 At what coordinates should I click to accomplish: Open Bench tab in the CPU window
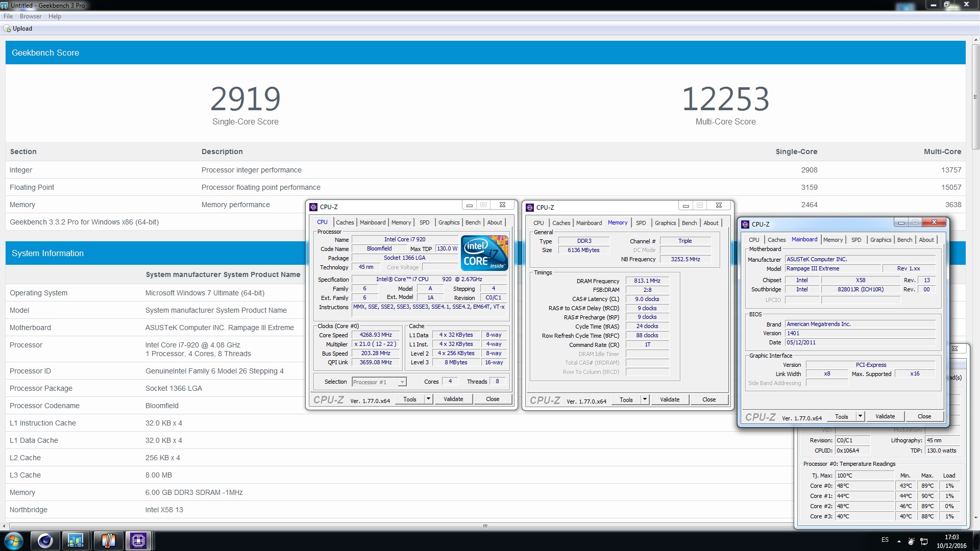click(473, 222)
